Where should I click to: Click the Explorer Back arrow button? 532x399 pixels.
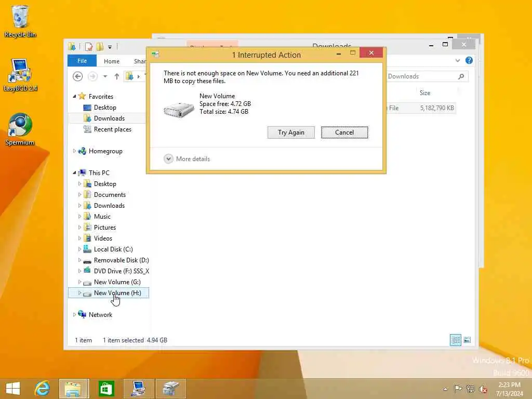78,76
